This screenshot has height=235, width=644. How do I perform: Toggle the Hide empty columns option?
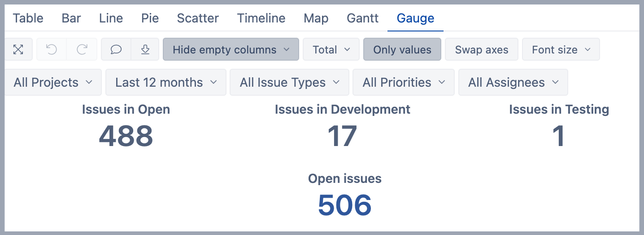[x=231, y=49]
